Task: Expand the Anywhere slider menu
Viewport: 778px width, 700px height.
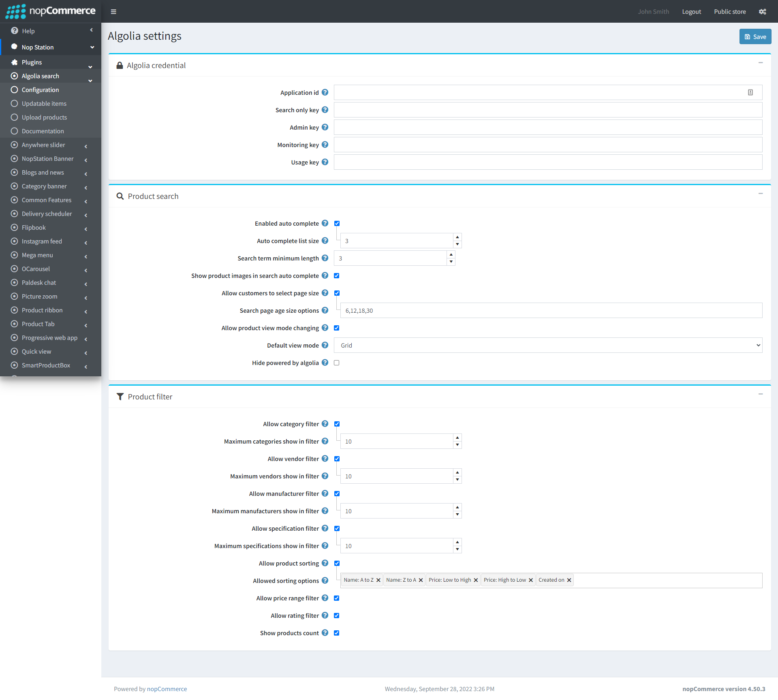Action: [x=50, y=145]
